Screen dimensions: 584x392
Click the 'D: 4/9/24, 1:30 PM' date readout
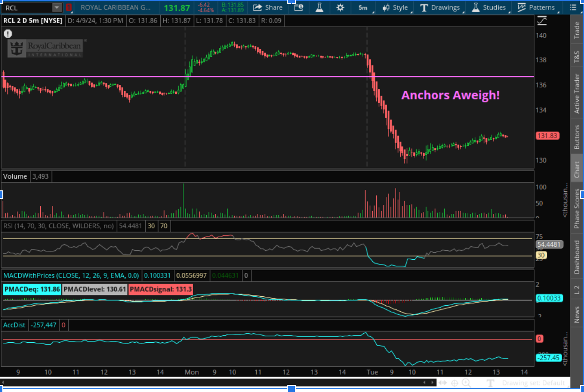pyautogui.click(x=95, y=21)
